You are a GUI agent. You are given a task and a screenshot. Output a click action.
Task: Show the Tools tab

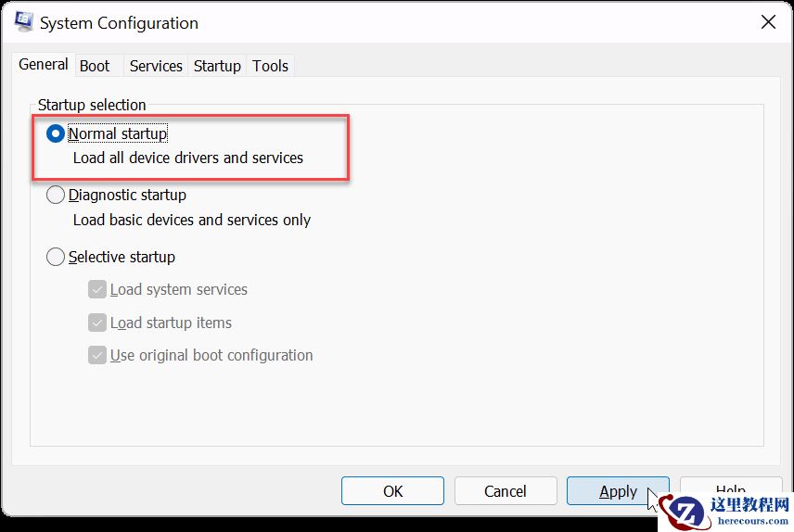[x=271, y=66]
